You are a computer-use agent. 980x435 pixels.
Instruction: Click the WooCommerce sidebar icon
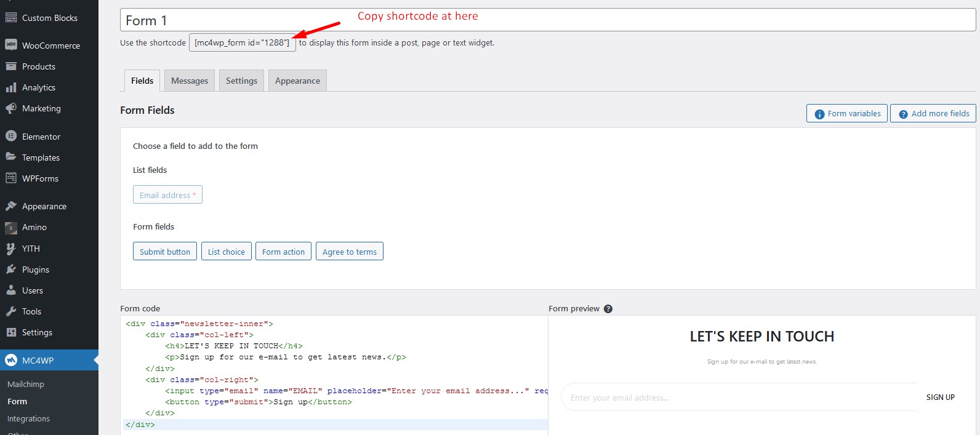point(10,45)
